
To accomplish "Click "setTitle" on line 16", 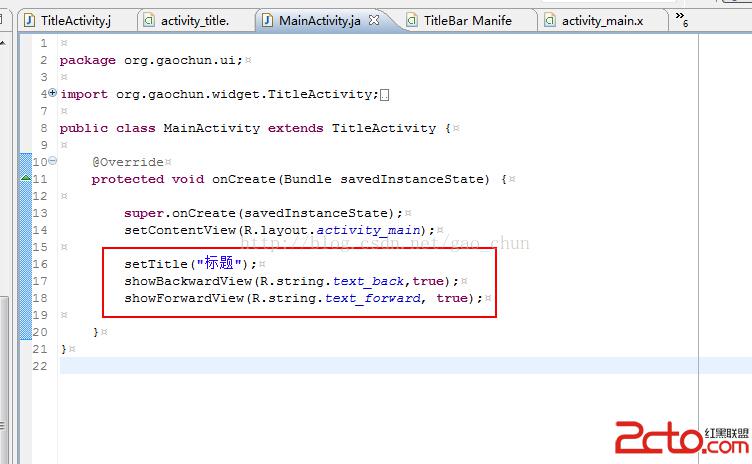I will click(155, 264).
